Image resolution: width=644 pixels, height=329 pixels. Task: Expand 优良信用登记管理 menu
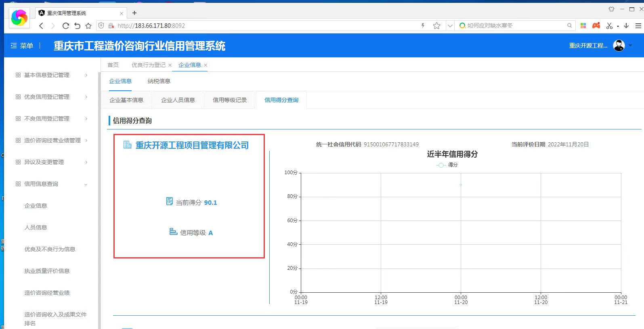[52, 97]
